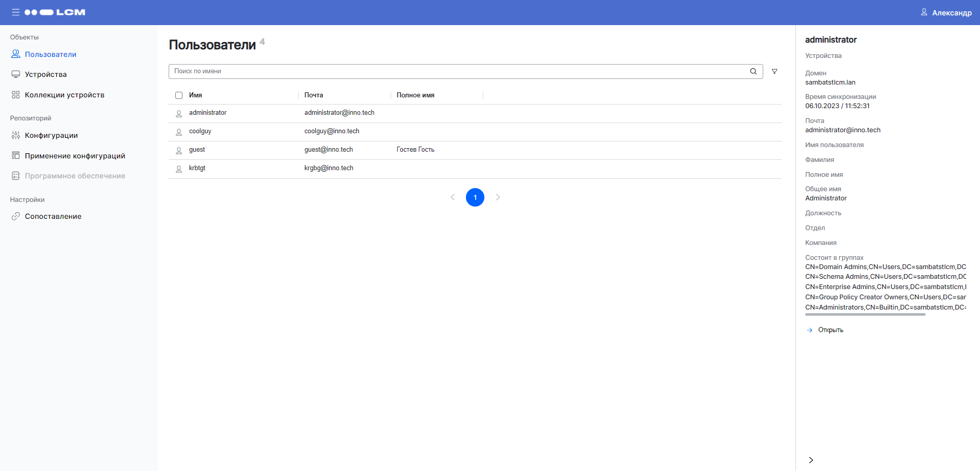Image resolution: width=980 pixels, height=471 pixels.
Task: Open the filter icon beside search
Action: point(774,71)
